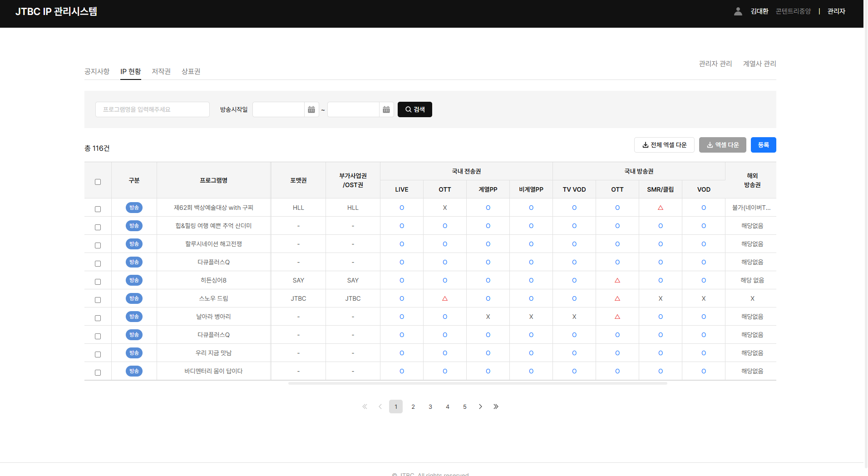Click the 총 116건 count text
Viewport: 868px width, 476px height.
coord(97,148)
